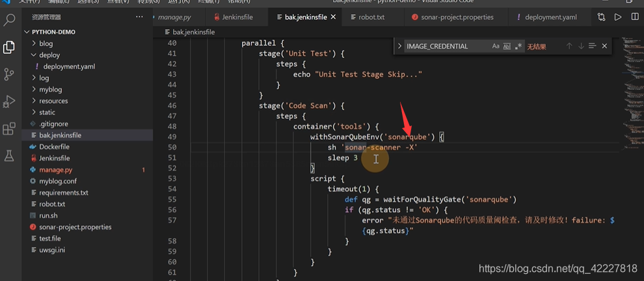Click the 'sleep 3' code line
This screenshot has width=644, height=281.
tap(343, 158)
